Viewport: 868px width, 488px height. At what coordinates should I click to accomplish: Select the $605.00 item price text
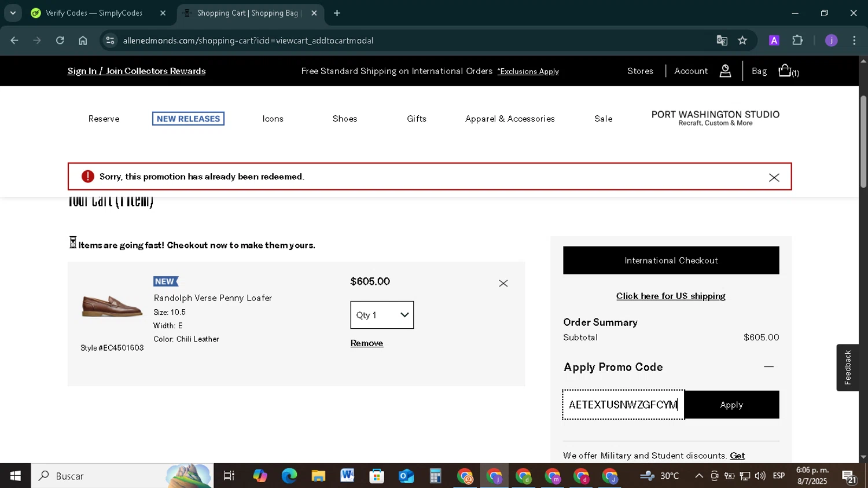[x=370, y=281]
